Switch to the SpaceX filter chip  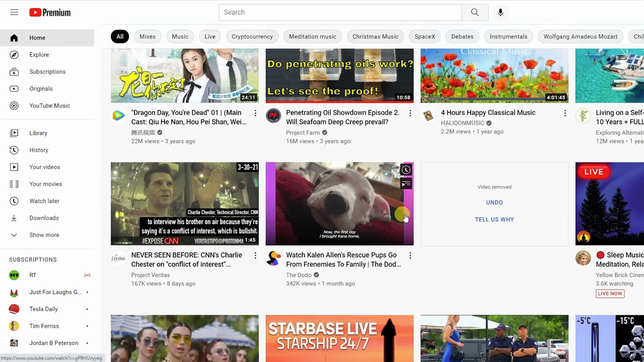coord(425,37)
